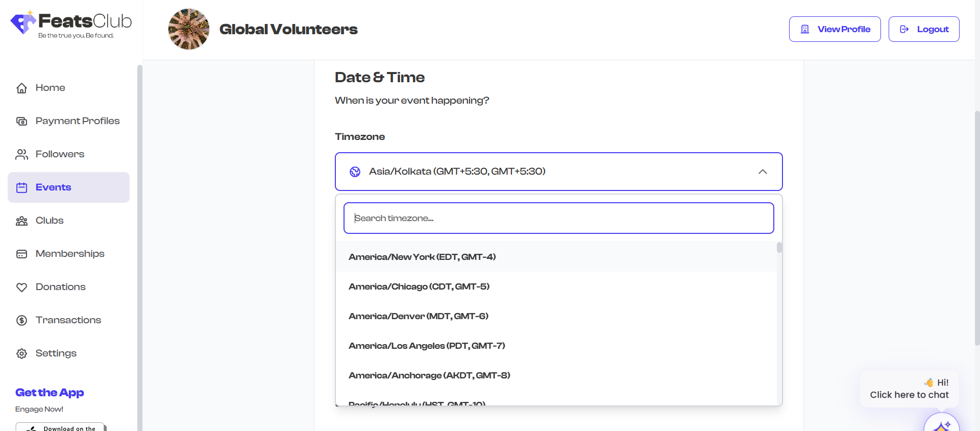Click the Download on the App Store badge
980x431 pixels.
pyautogui.click(x=61, y=427)
